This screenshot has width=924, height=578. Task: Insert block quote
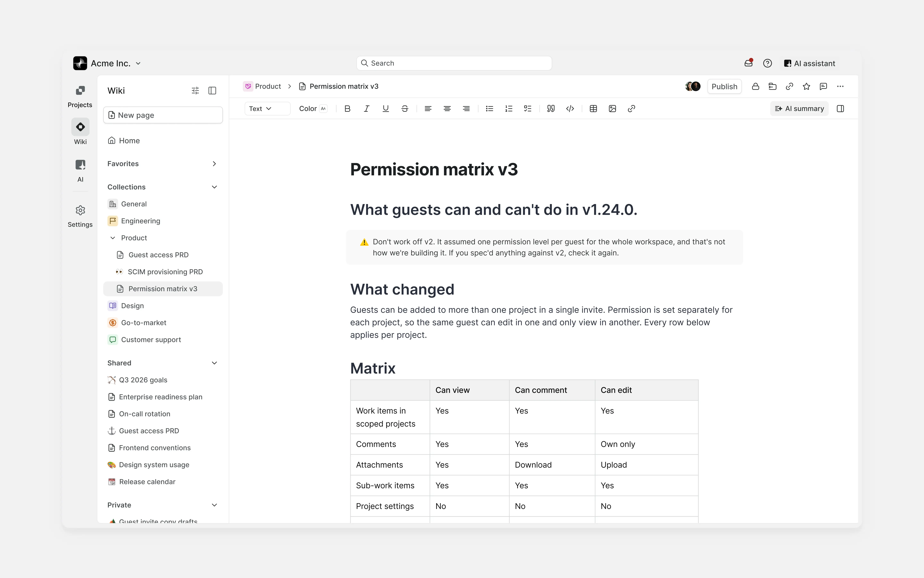[x=551, y=109]
